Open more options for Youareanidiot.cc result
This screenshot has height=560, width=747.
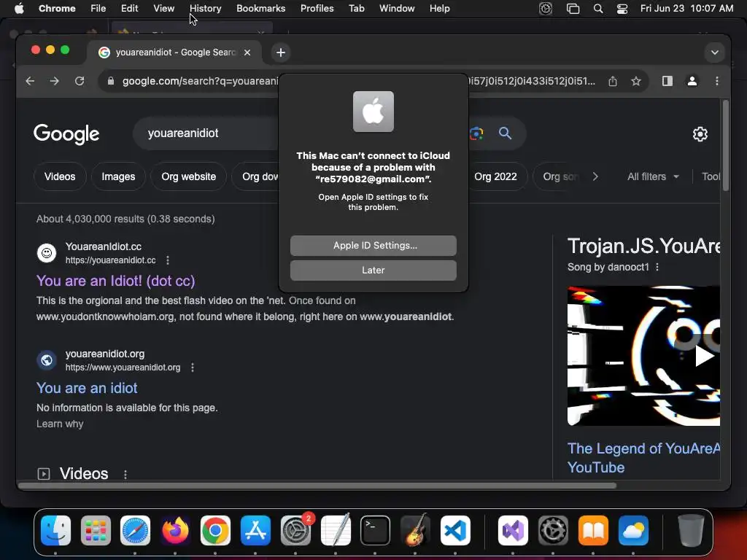click(x=167, y=260)
